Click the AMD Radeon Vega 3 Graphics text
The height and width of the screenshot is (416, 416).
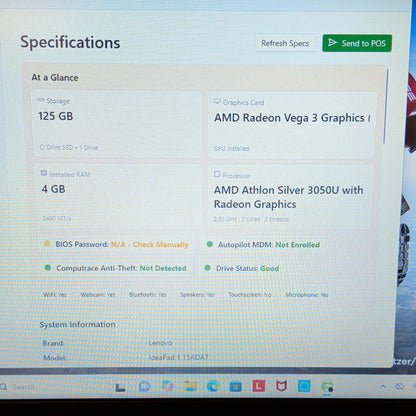292,118
